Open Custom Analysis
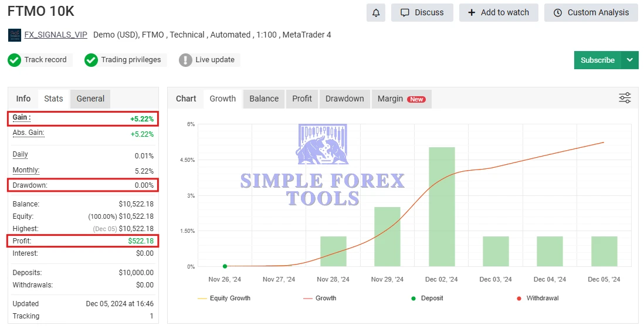Viewport: 644px width, 332px height. (591, 13)
